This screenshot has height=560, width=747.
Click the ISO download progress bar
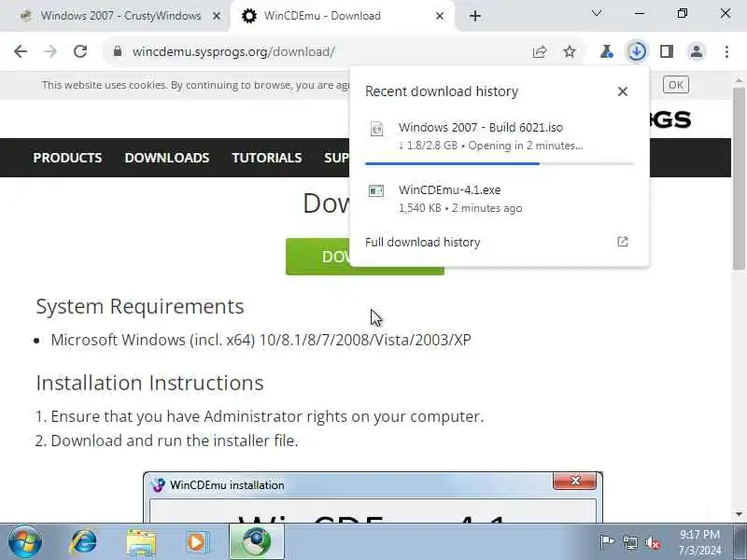[500, 164]
